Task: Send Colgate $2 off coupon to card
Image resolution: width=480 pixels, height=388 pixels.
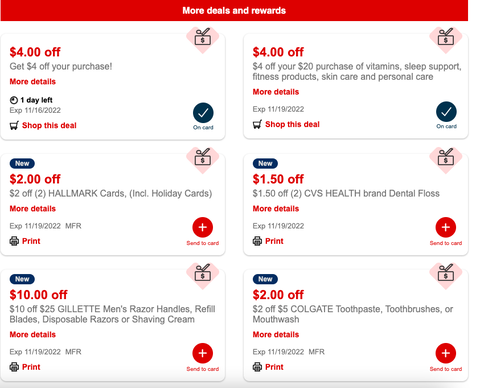Action: point(446,353)
